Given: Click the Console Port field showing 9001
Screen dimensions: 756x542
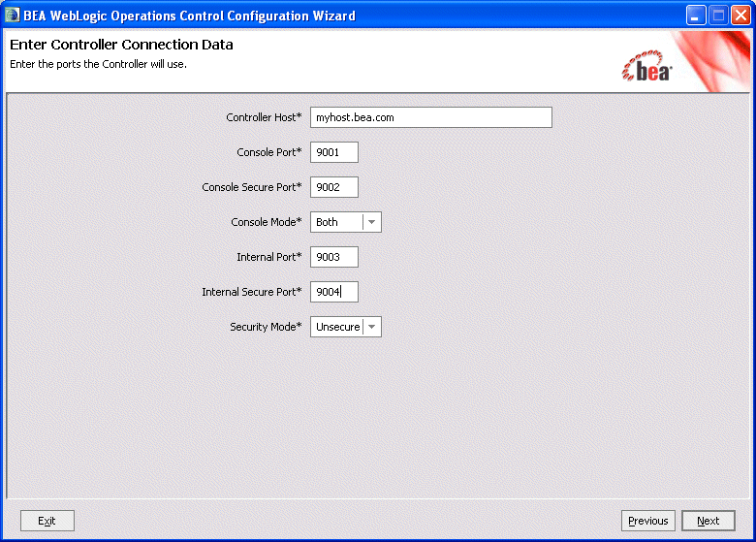Looking at the screenshot, I should coord(334,152).
